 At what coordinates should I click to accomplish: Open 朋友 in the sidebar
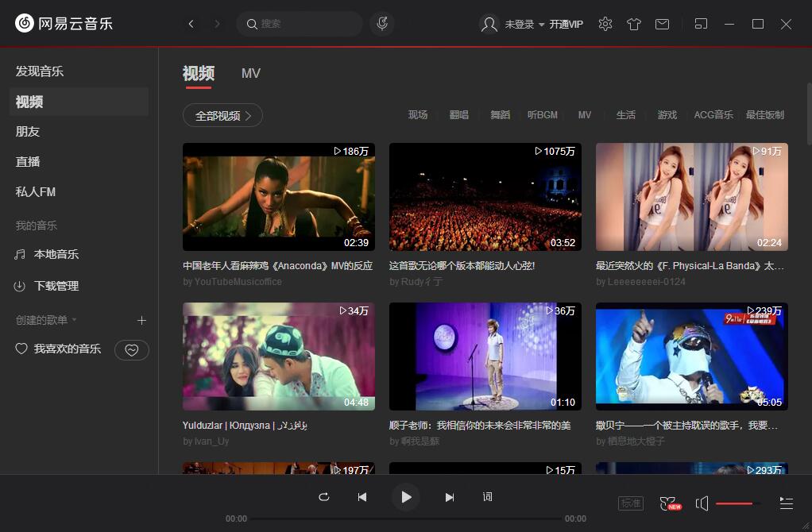click(28, 132)
